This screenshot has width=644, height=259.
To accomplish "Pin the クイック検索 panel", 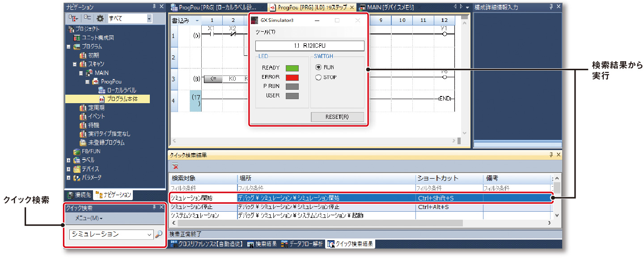I will click(x=155, y=208).
